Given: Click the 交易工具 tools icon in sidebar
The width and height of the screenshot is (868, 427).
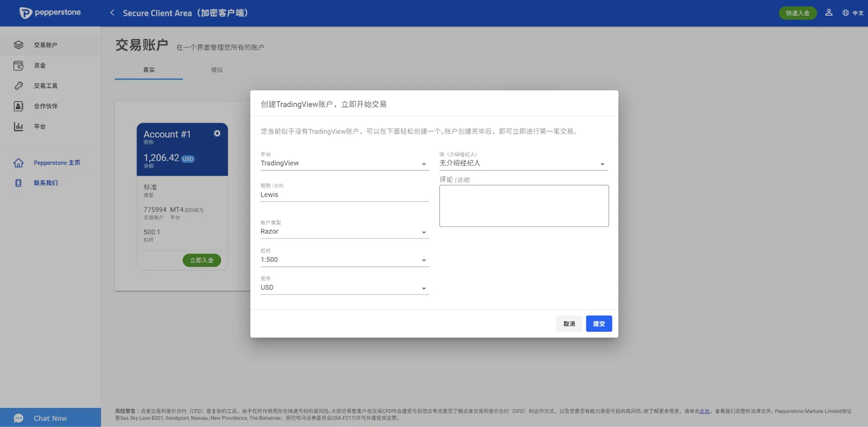Looking at the screenshot, I should 18,86.
